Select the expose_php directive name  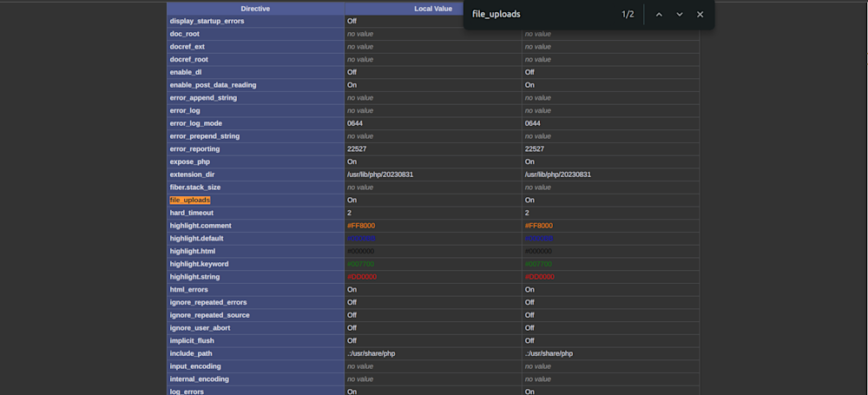coord(190,161)
